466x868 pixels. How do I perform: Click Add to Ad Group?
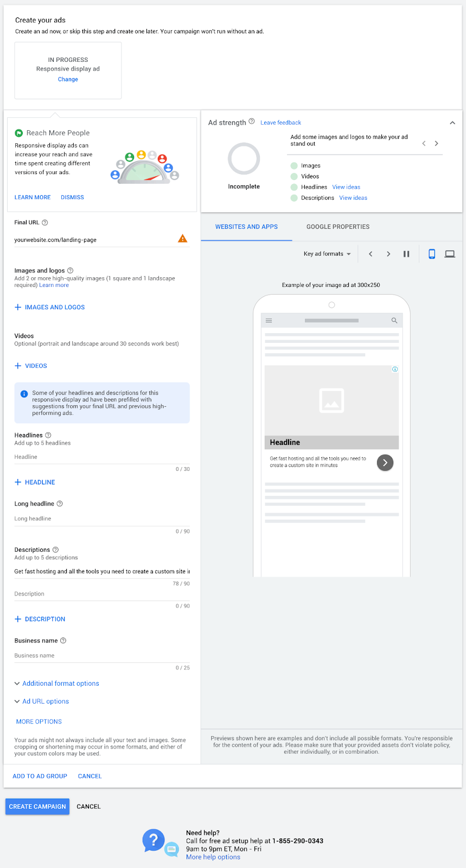(x=40, y=776)
